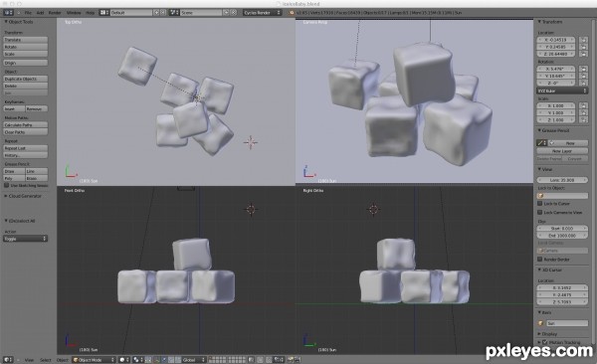Open the XYZ Euler rotation mode dropdown
This screenshot has width=597, height=364.
click(x=562, y=91)
